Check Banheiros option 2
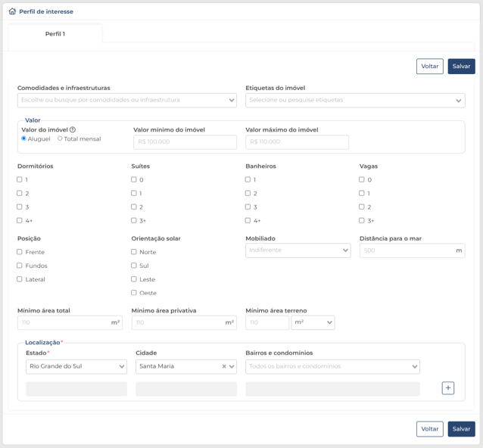 pyautogui.click(x=248, y=193)
